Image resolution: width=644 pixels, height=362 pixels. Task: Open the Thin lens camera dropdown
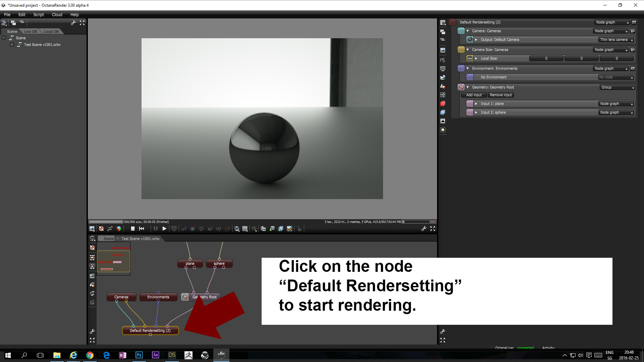point(616,40)
